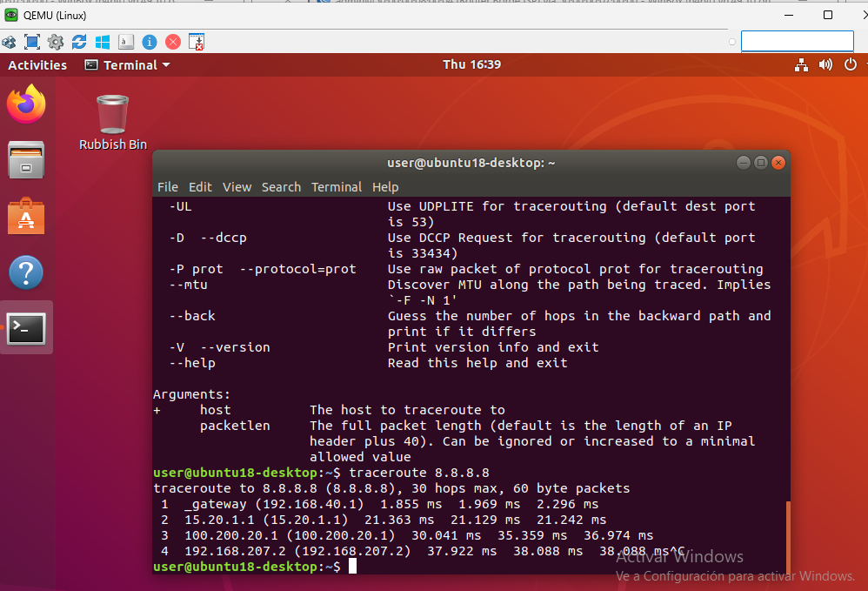
Task: Open the system power menu in top bar
Action: click(x=850, y=64)
